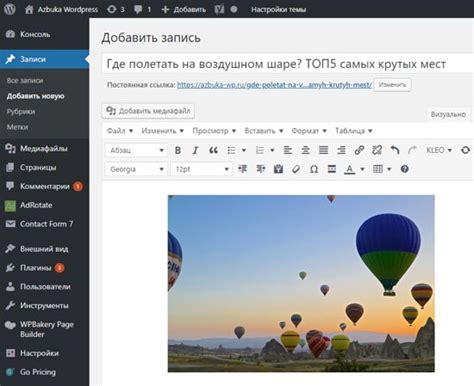
Task: Open Contact Form 7 menu
Action: coord(44,224)
